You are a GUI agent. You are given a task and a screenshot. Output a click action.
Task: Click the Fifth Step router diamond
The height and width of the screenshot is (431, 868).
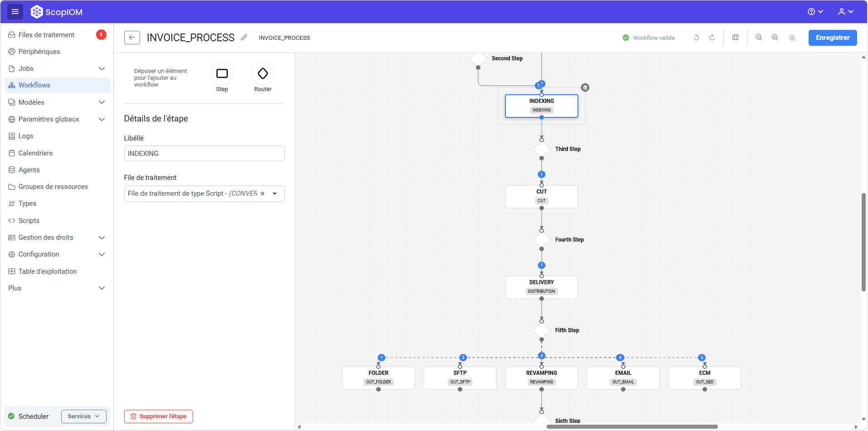coord(542,330)
